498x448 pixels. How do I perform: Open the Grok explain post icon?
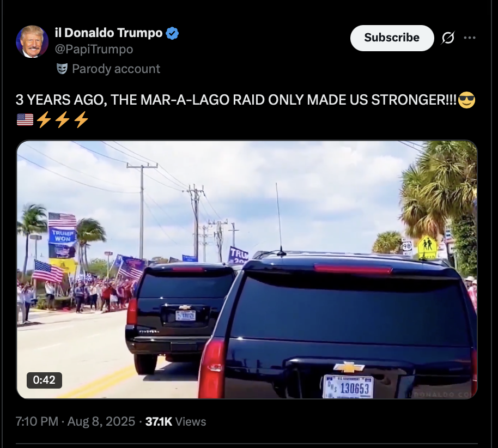pyautogui.click(x=448, y=38)
